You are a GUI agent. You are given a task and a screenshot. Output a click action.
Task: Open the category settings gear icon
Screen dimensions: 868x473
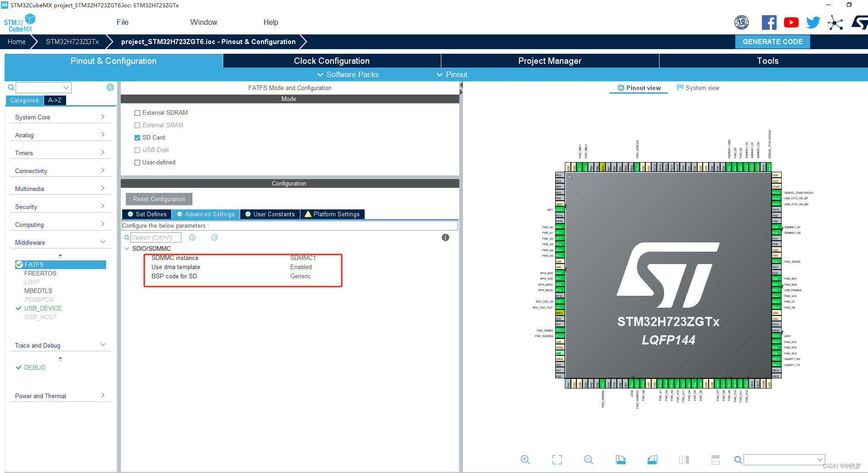pyautogui.click(x=110, y=87)
